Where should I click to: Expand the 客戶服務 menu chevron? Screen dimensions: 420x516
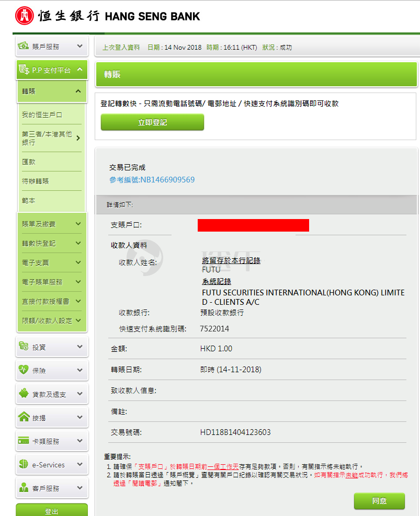coord(80,488)
